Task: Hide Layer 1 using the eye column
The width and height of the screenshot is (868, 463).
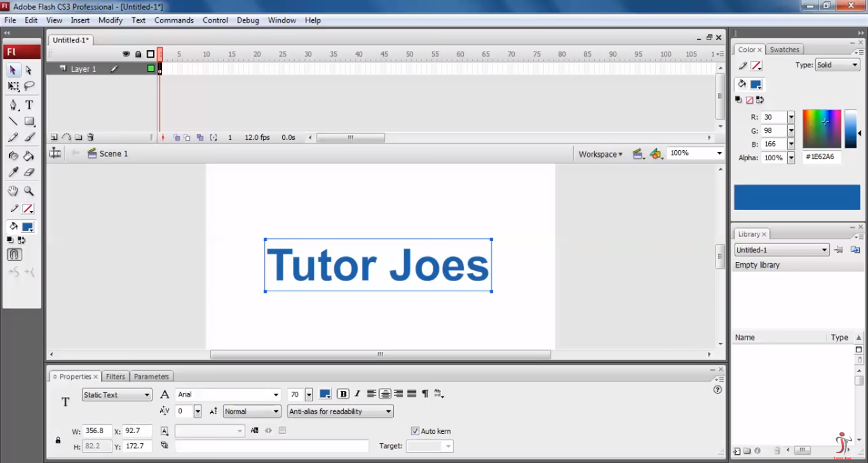Action: 126,69
